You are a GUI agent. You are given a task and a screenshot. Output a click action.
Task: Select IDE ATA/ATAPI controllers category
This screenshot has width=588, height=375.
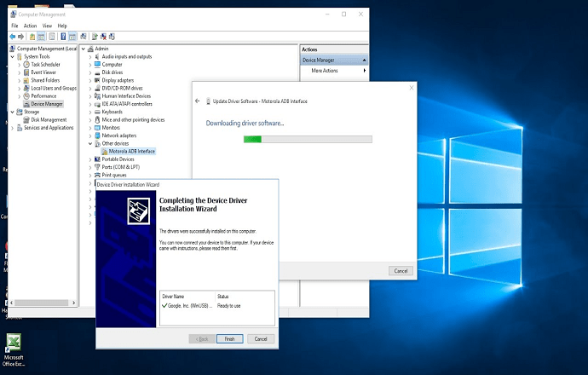pos(127,104)
